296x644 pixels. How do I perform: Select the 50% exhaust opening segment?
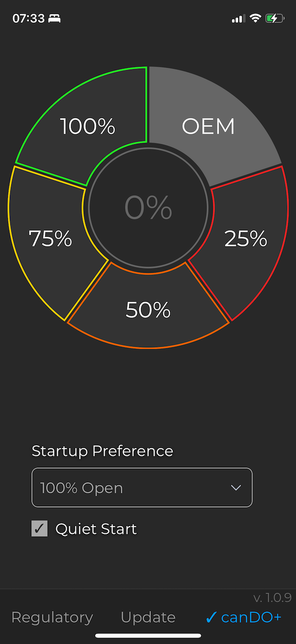coord(148,310)
